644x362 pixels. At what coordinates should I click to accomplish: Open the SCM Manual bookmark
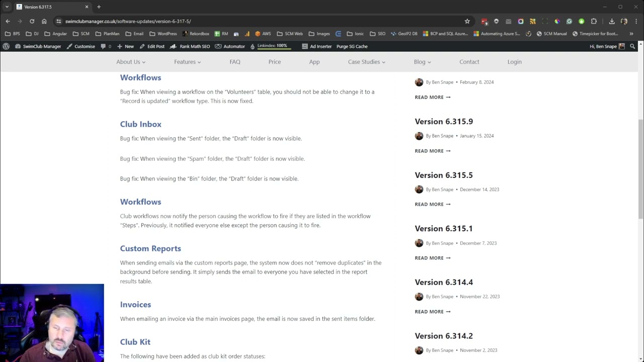coord(551,34)
